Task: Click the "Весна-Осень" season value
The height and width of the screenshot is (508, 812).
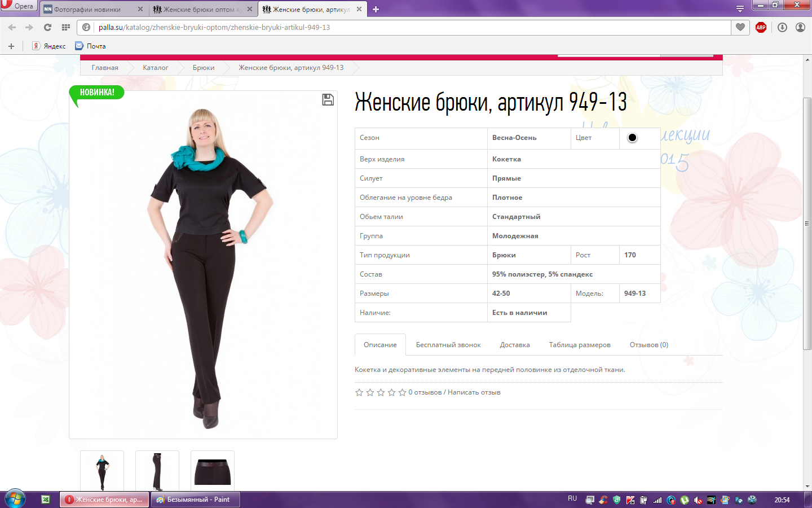Action: 514,138
